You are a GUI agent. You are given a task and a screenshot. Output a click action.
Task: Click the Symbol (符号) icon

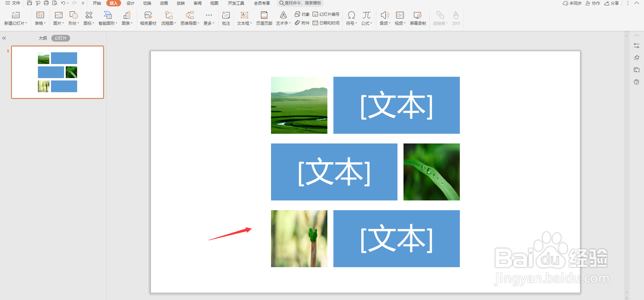351,15
